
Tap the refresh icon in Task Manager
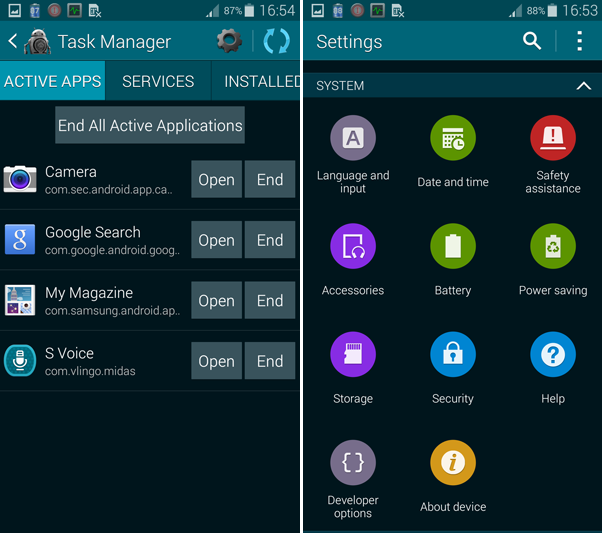[x=276, y=41]
